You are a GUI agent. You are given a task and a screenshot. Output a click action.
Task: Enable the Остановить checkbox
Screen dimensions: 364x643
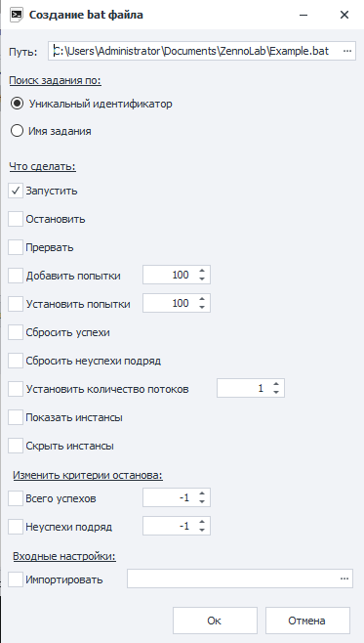[x=16, y=220]
